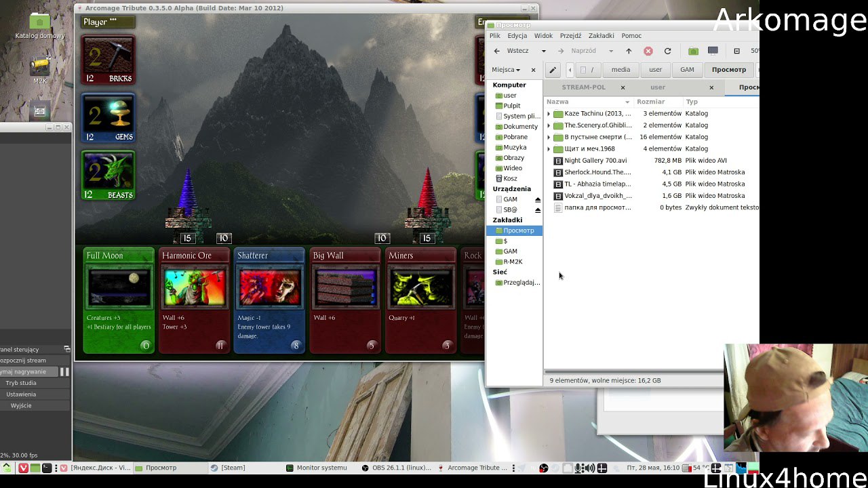Click Ustawienia in the OBS panel
The width and height of the screenshot is (868, 488).
click(21, 394)
